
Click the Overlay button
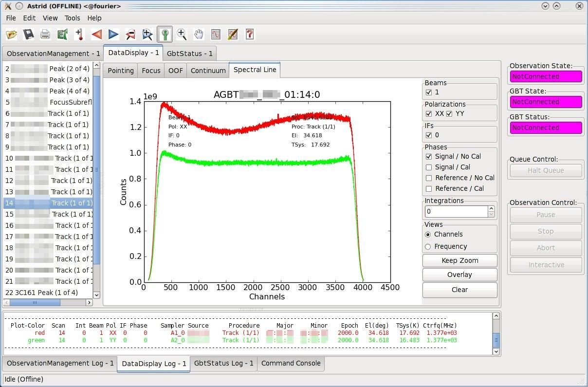[x=460, y=275]
